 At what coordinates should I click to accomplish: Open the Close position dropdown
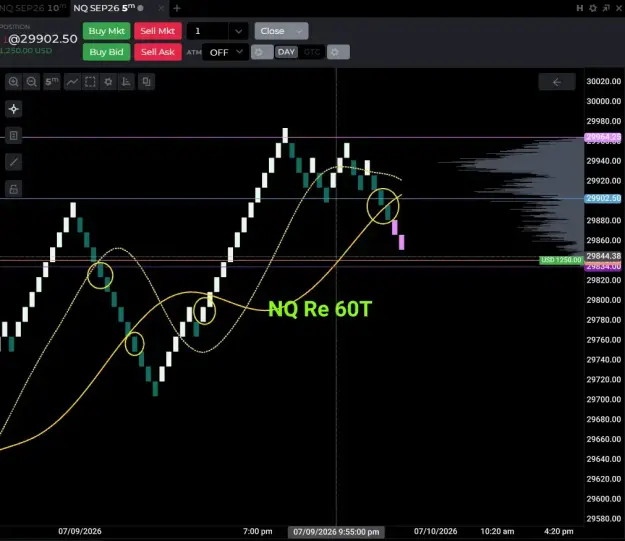(x=281, y=31)
